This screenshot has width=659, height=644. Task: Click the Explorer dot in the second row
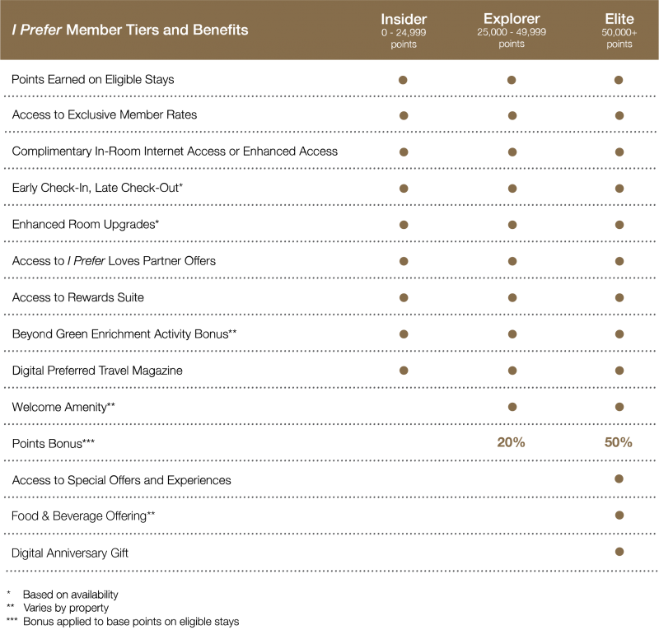coord(512,116)
